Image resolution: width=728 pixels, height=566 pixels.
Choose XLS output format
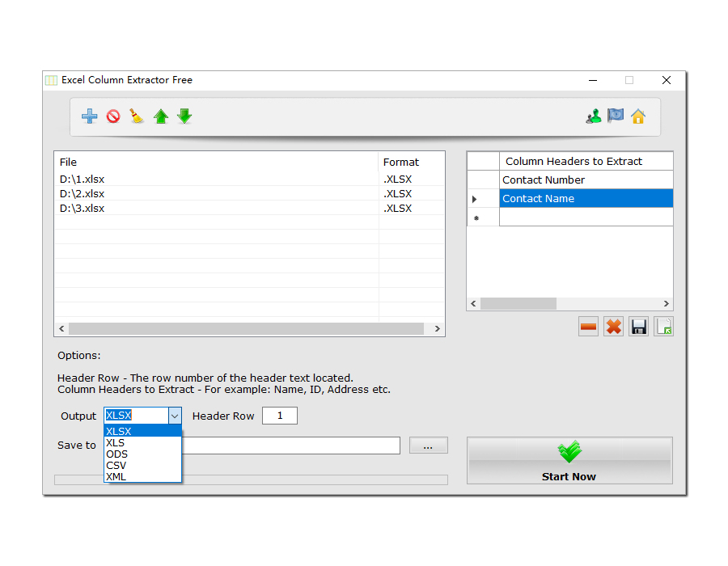pyautogui.click(x=142, y=442)
